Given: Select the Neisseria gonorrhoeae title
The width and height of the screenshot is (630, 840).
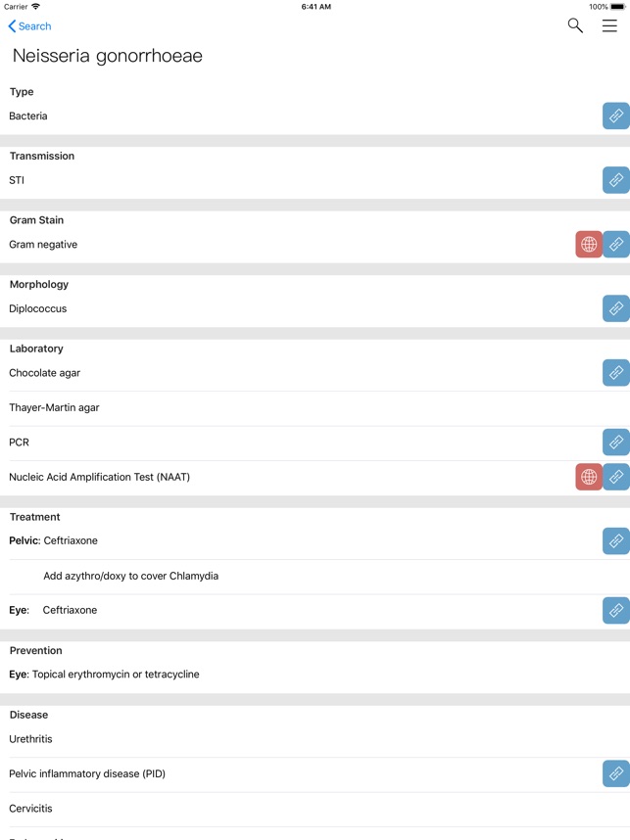Looking at the screenshot, I should tap(106, 56).
